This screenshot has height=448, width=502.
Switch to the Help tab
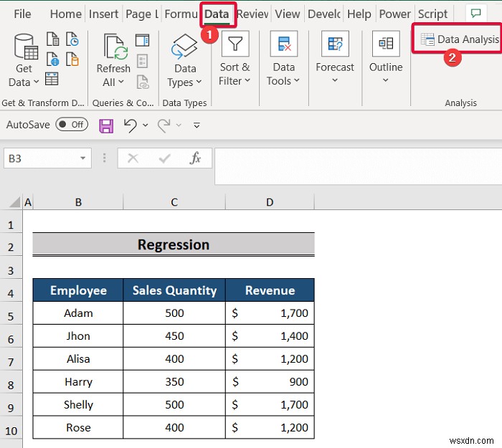(x=359, y=14)
